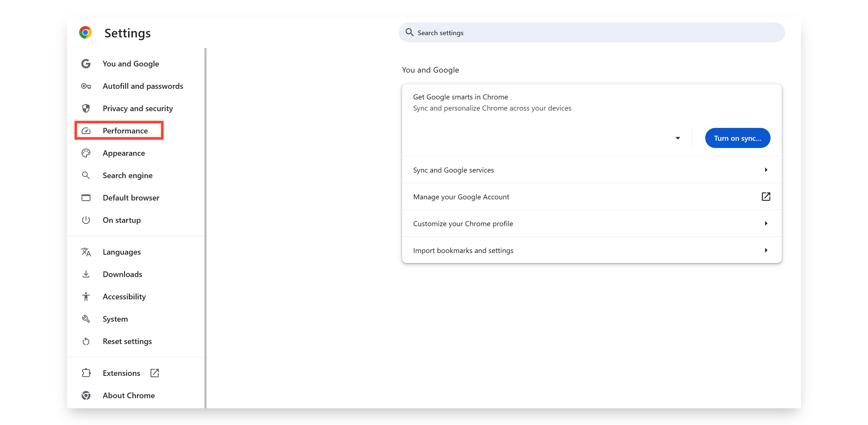Open Autofill and passwords settings

143,86
